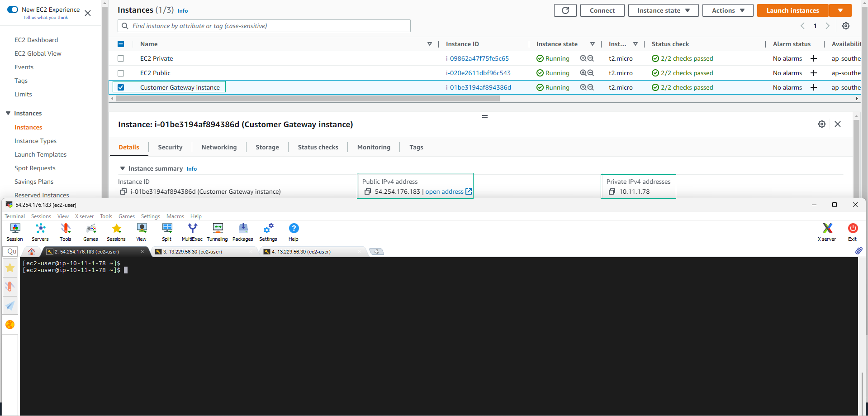This screenshot has width=868, height=416.
Task: Refresh the EC2 instances list
Action: point(565,10)
